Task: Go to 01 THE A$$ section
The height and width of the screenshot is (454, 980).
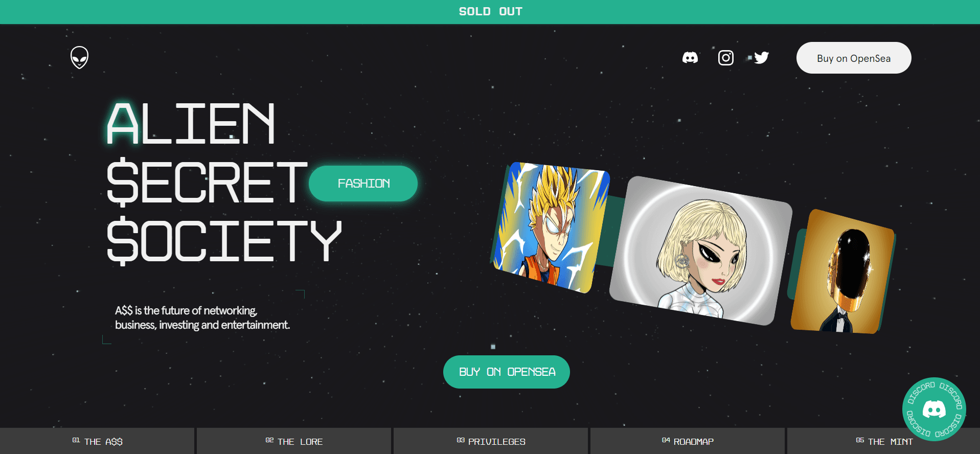Action: pyautogui.click(x=97, y=441)
